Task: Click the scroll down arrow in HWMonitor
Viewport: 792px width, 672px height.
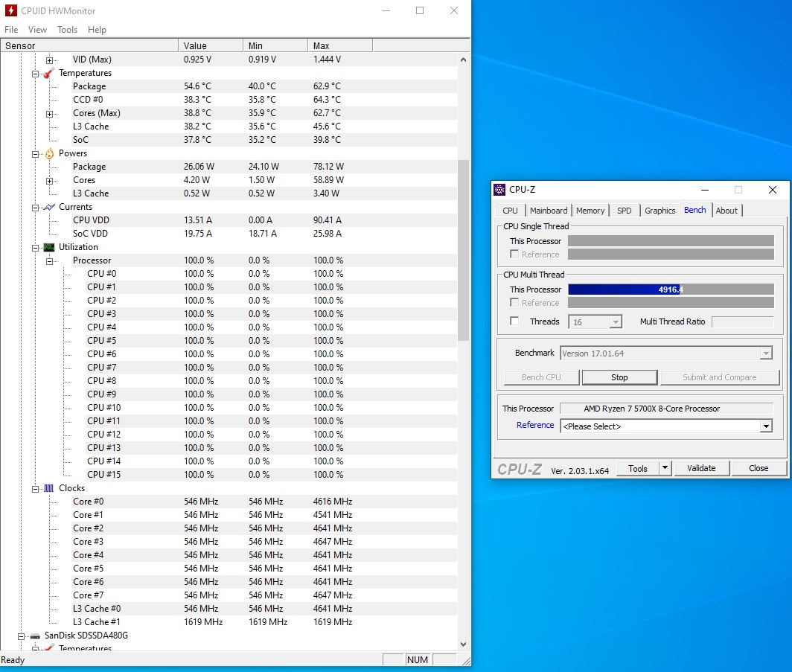Action: [463, 644]
